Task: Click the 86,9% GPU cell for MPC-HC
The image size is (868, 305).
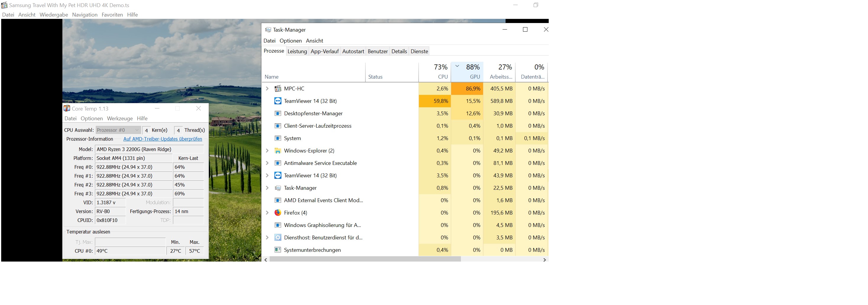Action: pyautogui.click(x=467, y=89)
